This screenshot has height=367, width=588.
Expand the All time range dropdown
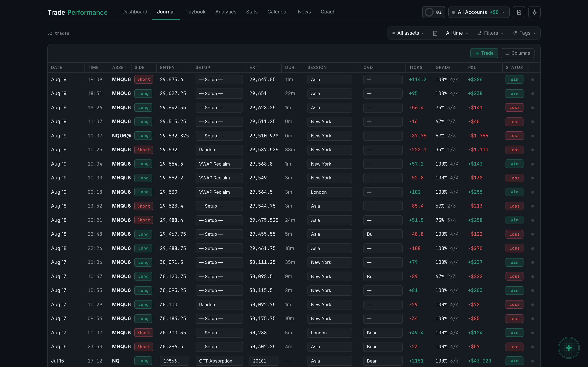pyautogui.click(x=457, y=33)
